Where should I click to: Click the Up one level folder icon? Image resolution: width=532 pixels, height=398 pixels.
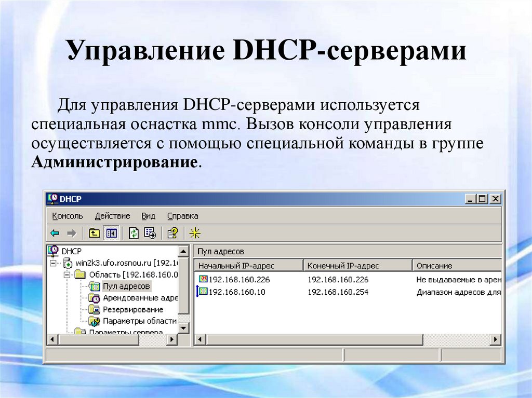(x=94, y=233)
